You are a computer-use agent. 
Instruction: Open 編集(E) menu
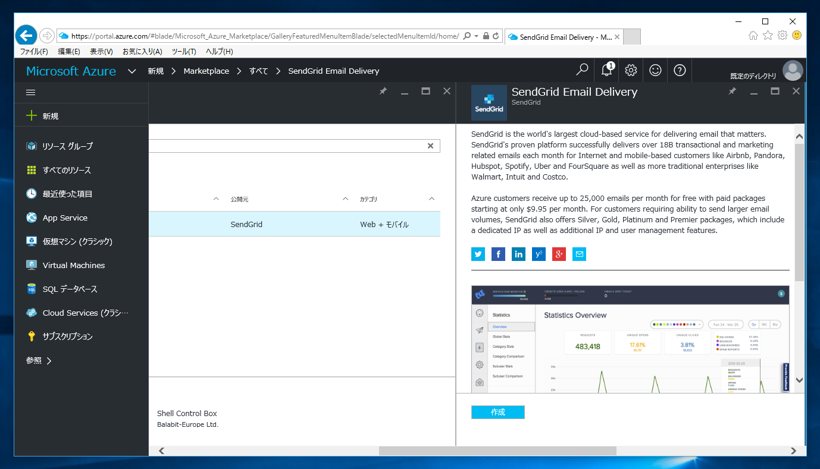(69, 52)
